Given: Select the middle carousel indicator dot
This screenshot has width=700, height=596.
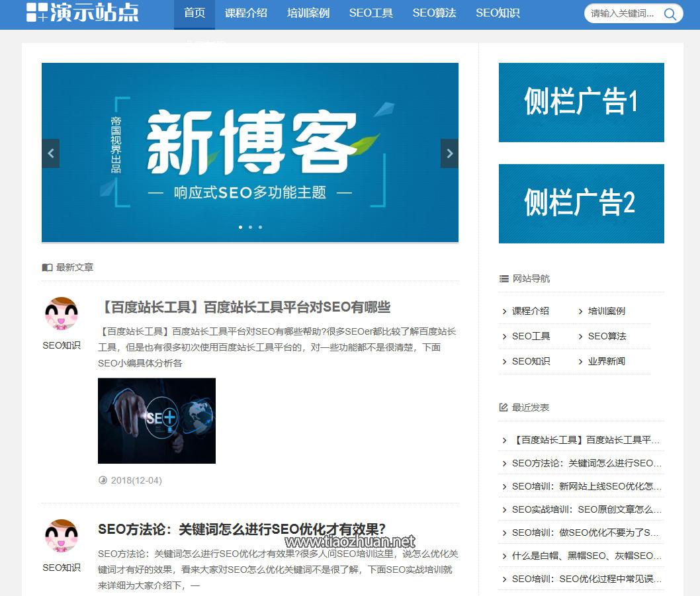Looking at the screenshot, I should point(250,227).
